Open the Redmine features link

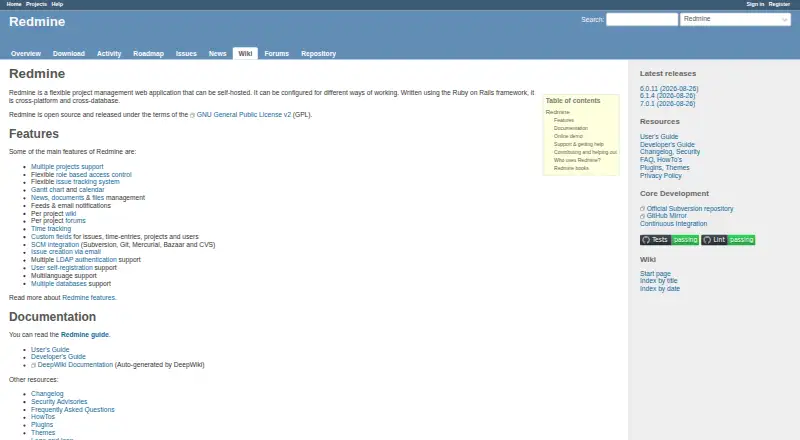tap(89, 298)
